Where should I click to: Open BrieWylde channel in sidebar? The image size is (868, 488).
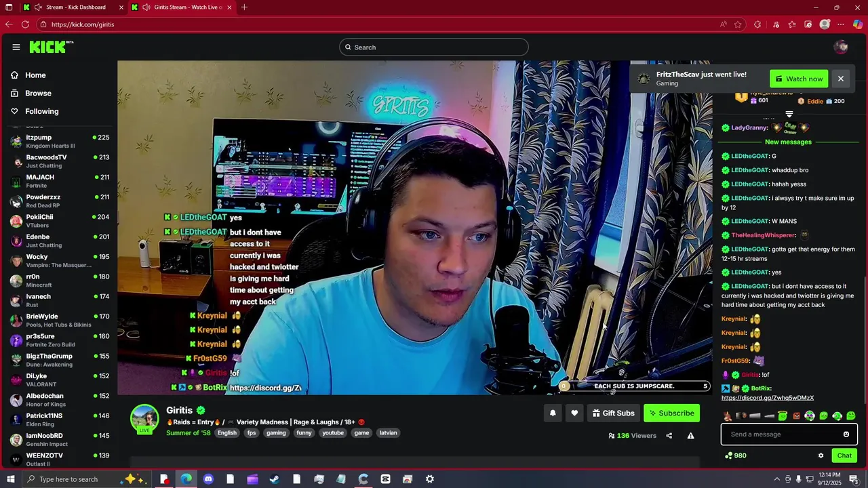60,320
